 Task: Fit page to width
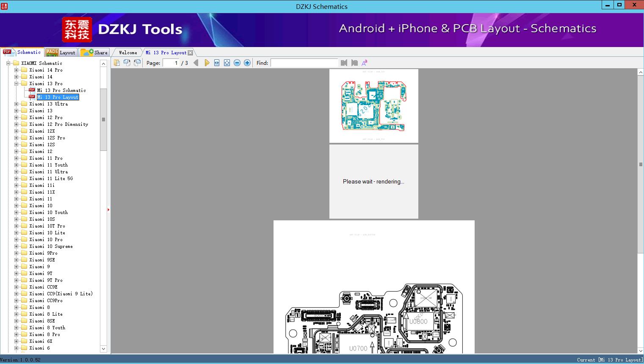point(217,63)
